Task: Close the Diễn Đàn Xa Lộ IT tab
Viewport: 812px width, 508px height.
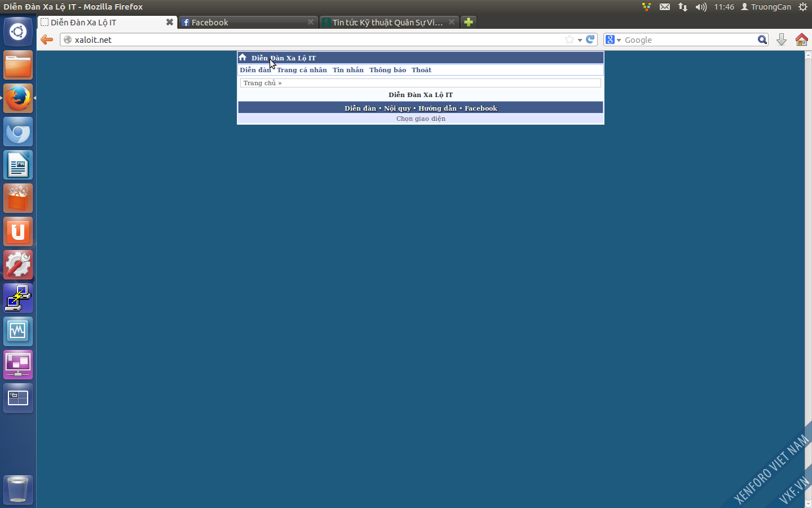Action: click(169, 22)
